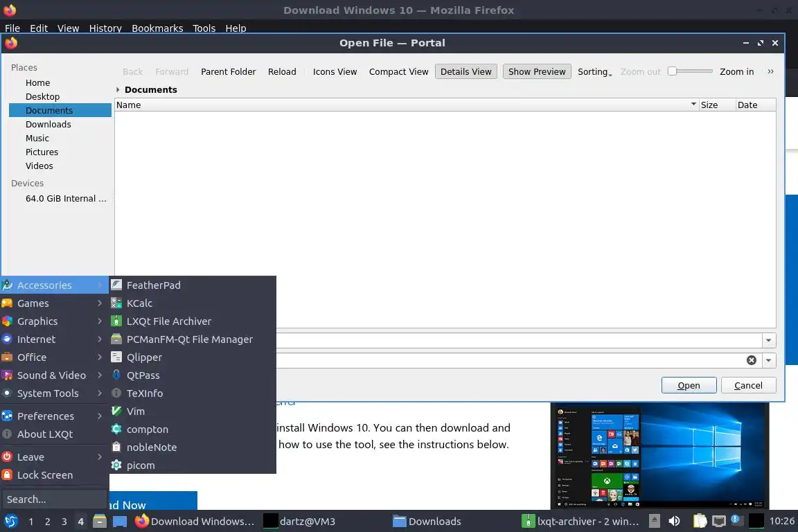Click the notification tray icon with exclamation

[736, 520]
